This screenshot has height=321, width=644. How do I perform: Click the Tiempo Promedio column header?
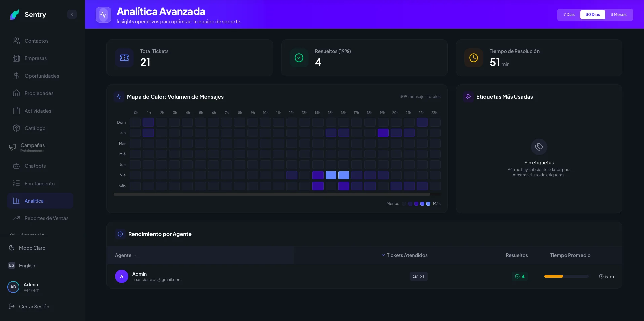point(570,255)
